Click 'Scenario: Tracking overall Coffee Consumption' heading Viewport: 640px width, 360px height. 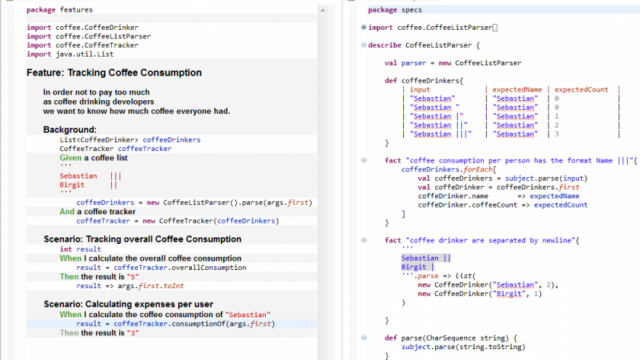142,239
